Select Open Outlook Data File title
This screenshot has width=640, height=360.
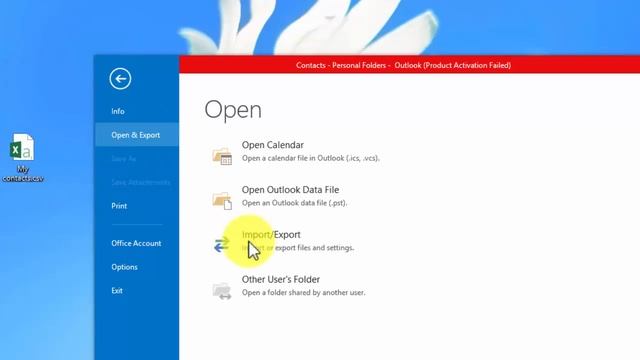tap(290, 190)
